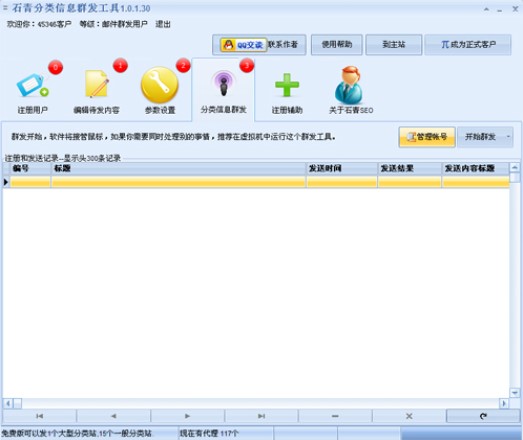
Task: Click status text 现在有代理 117个
Action: coord(209,433)
